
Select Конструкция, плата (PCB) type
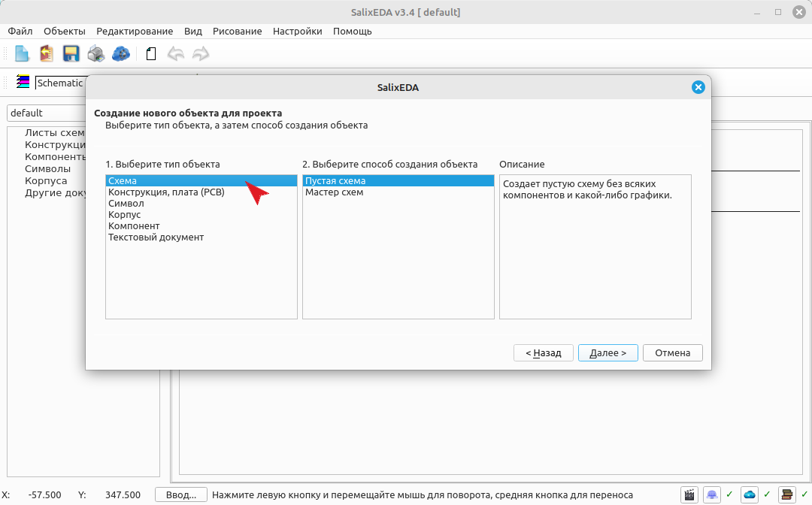201,192
